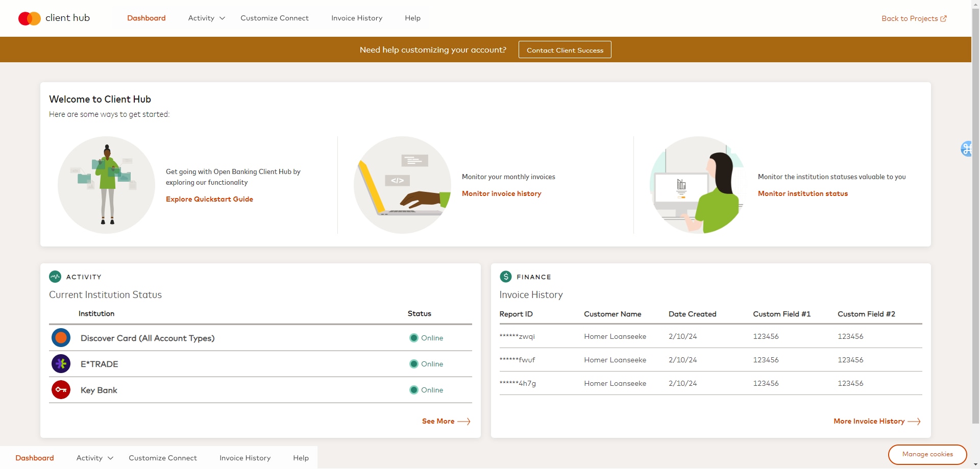Open Customize Connect in the top menu
The height and width of the screenshot is (469, 980).
tap(275, 18)
